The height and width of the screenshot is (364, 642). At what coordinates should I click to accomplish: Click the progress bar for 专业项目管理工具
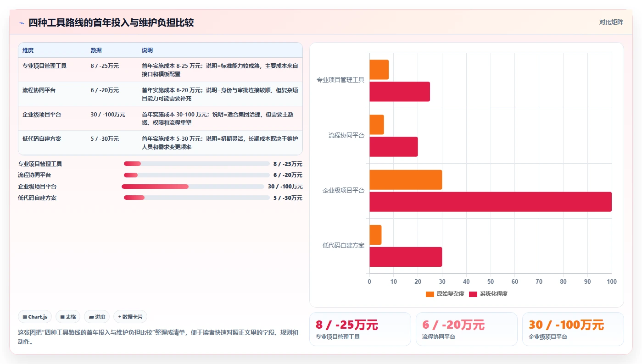(197, 164)
